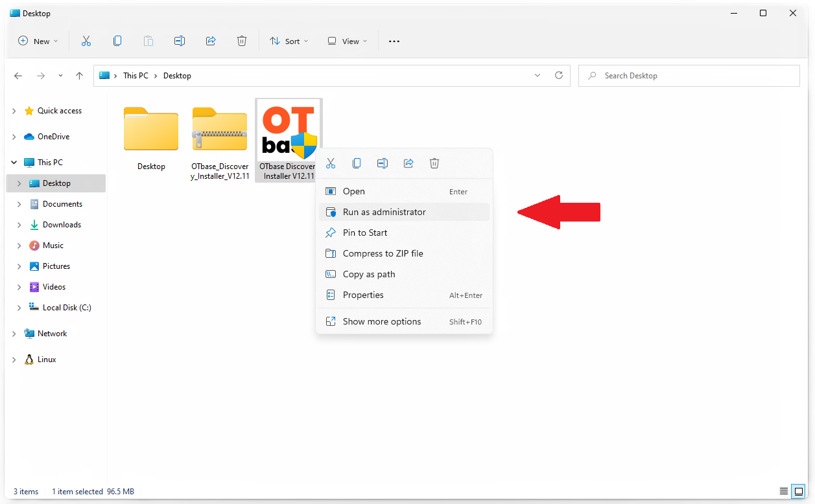Expand Downloads node chevron
The image size is (815, 504).
coord(19,225)
